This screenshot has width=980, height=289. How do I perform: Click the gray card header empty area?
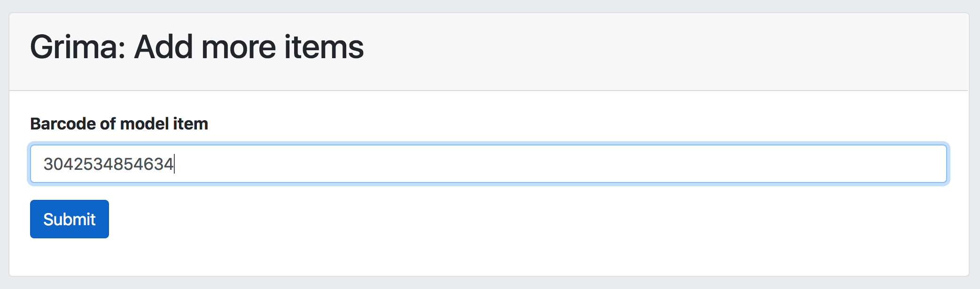point(658,52)
